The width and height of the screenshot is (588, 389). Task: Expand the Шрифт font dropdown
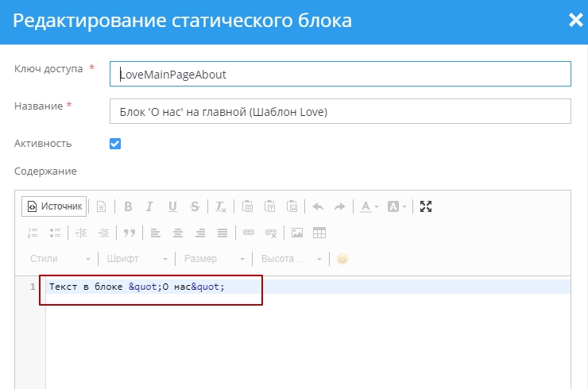(137, 259)
